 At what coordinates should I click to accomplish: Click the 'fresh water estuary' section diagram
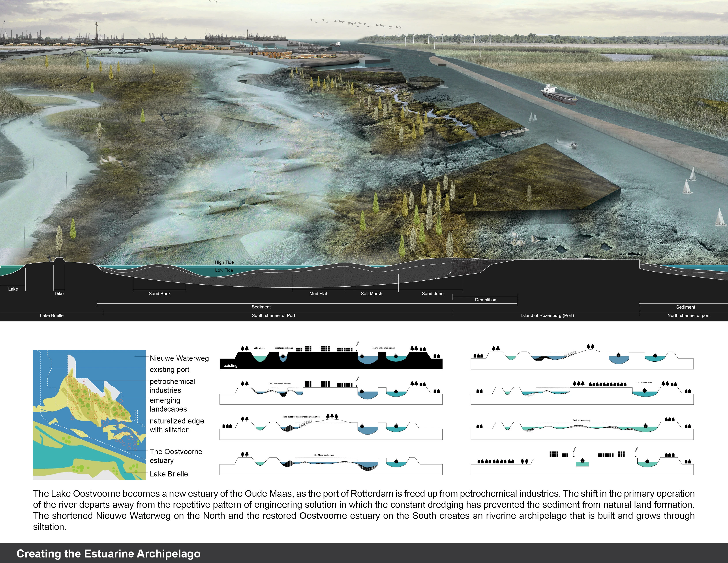582,428
